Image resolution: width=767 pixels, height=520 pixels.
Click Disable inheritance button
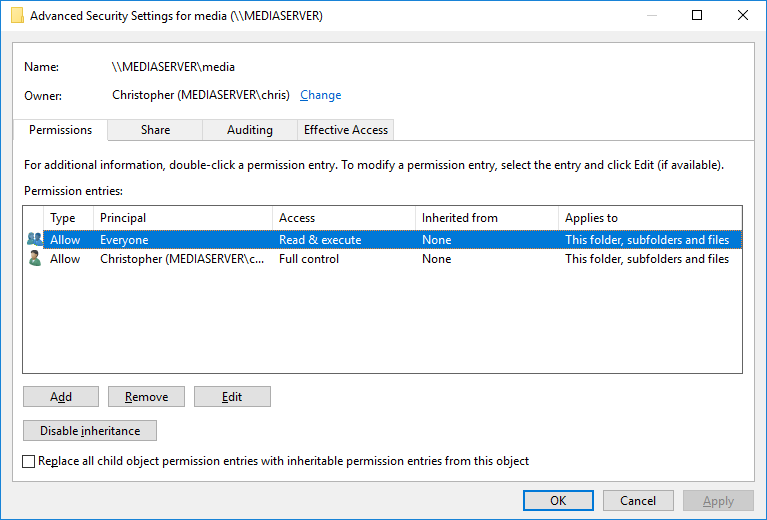click(90, 431)
